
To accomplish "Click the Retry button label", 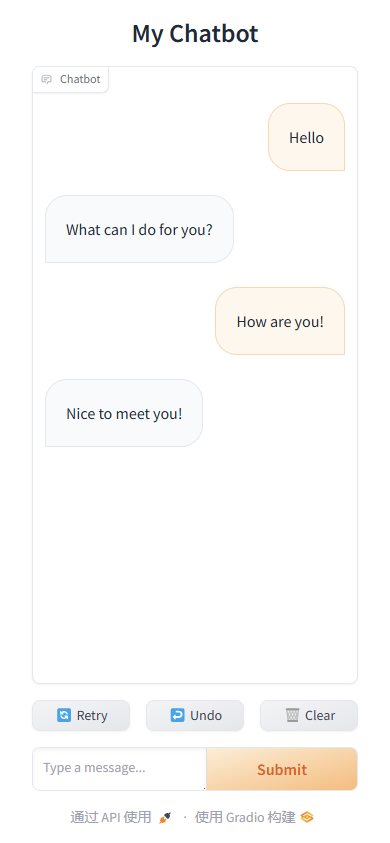I will click(x=92, y=716).
